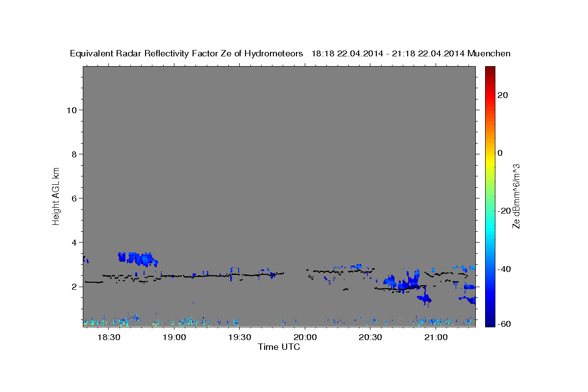Click the colorbar value 0
Screen dimensions: 588x392
click(500, 153)
